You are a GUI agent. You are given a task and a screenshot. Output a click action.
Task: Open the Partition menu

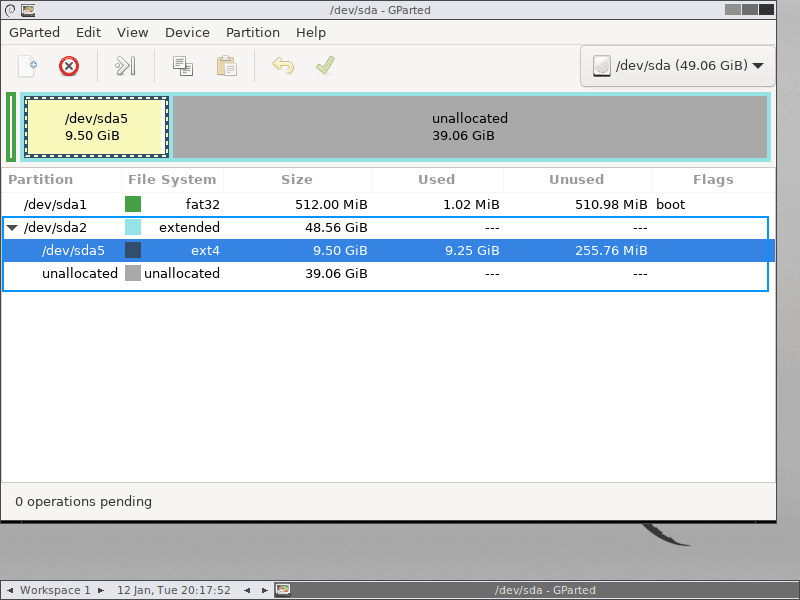click(x=253, y=32)
